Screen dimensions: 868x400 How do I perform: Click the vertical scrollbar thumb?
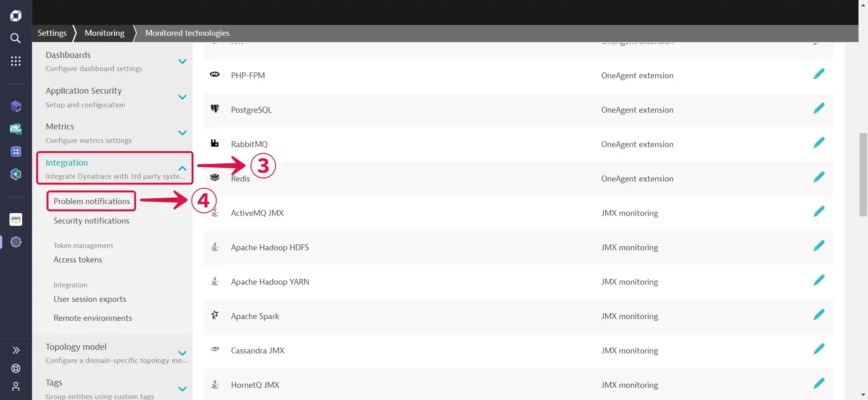863,175
